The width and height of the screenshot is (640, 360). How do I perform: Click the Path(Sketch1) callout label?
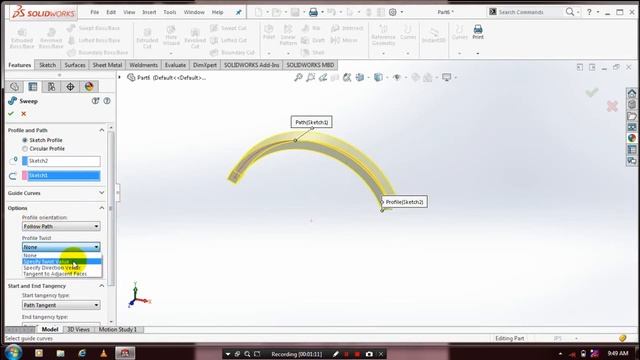312,122
